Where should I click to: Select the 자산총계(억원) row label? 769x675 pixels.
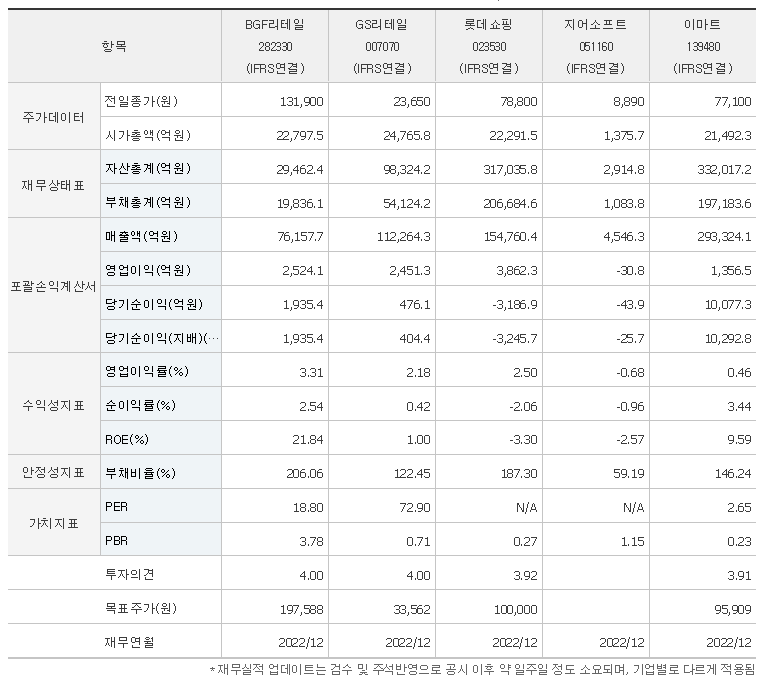pos(148,169)
